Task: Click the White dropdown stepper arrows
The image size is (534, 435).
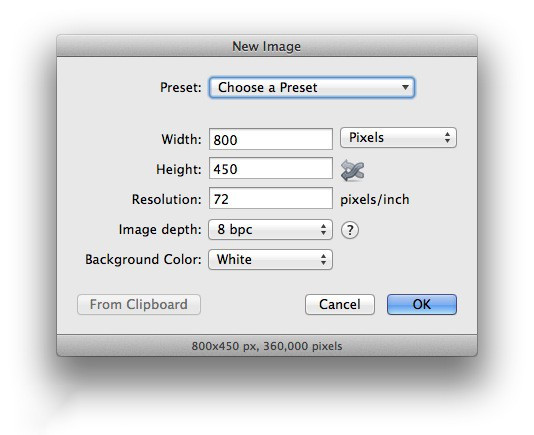Action: 324,260
